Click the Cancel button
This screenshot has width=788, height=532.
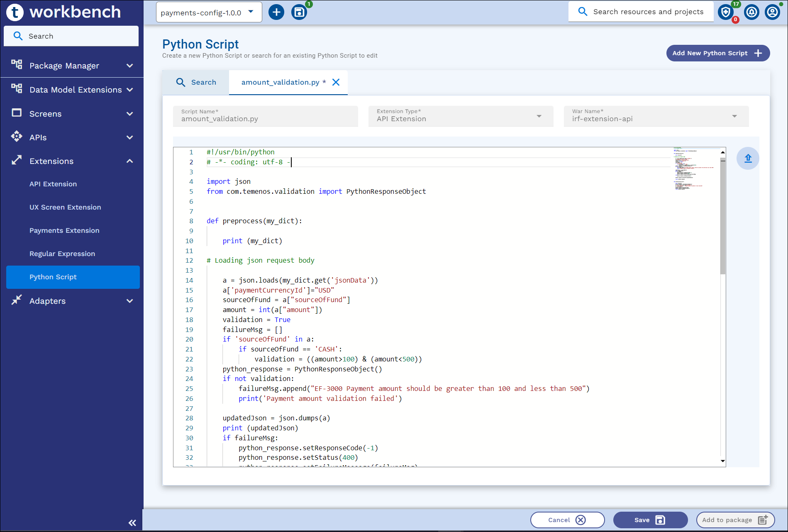tap(567, 520)
